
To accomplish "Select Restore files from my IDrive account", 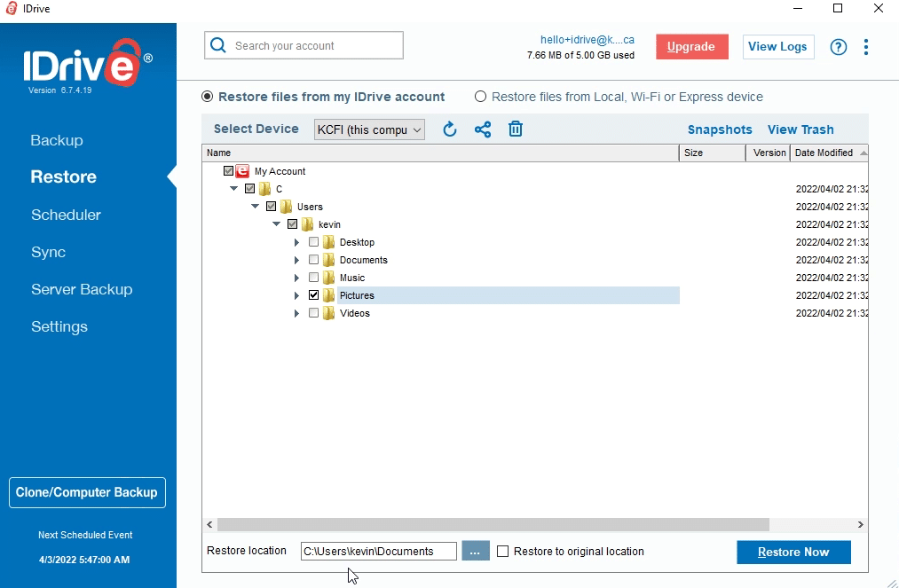I will click(207, 97).
